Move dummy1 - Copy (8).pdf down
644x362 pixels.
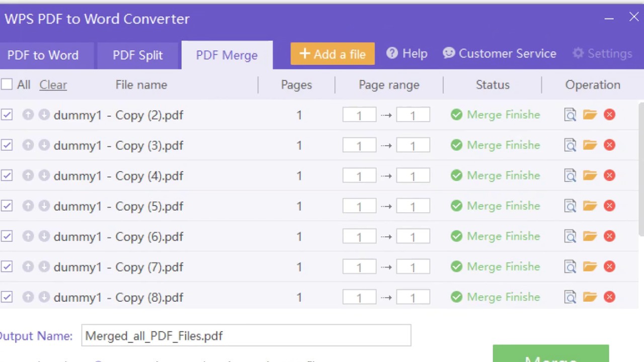click(x=44, y=297)
